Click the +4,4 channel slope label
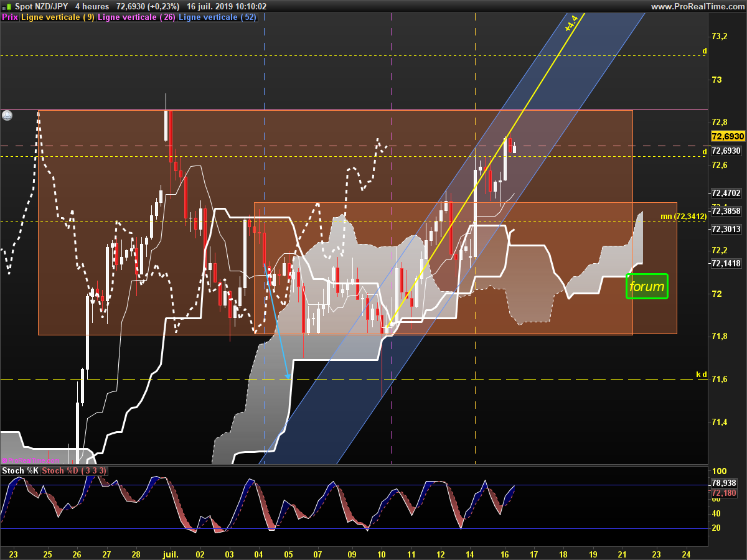This screenshot has width=747, height=560. click(x=571, y=24)
